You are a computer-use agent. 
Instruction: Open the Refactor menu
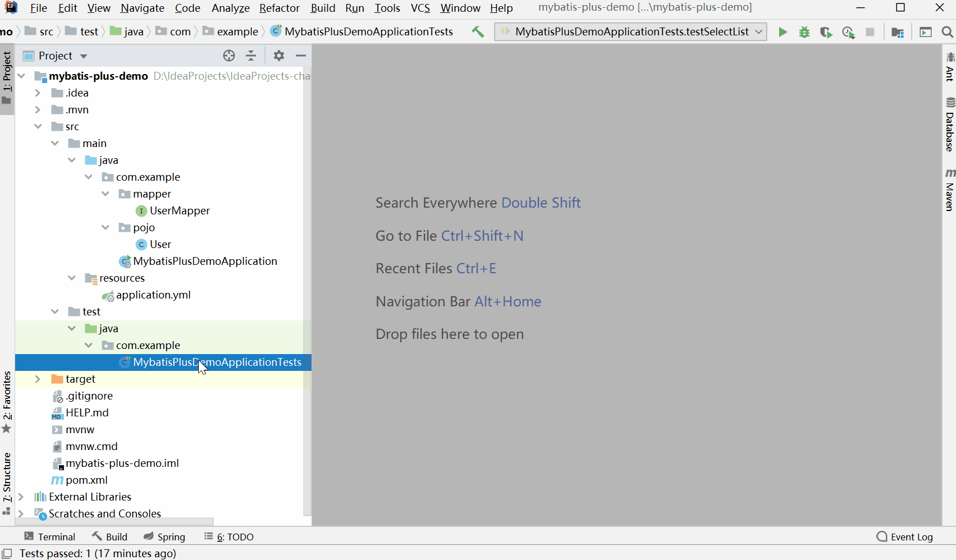pyautogui.click(x=279, y=8)
